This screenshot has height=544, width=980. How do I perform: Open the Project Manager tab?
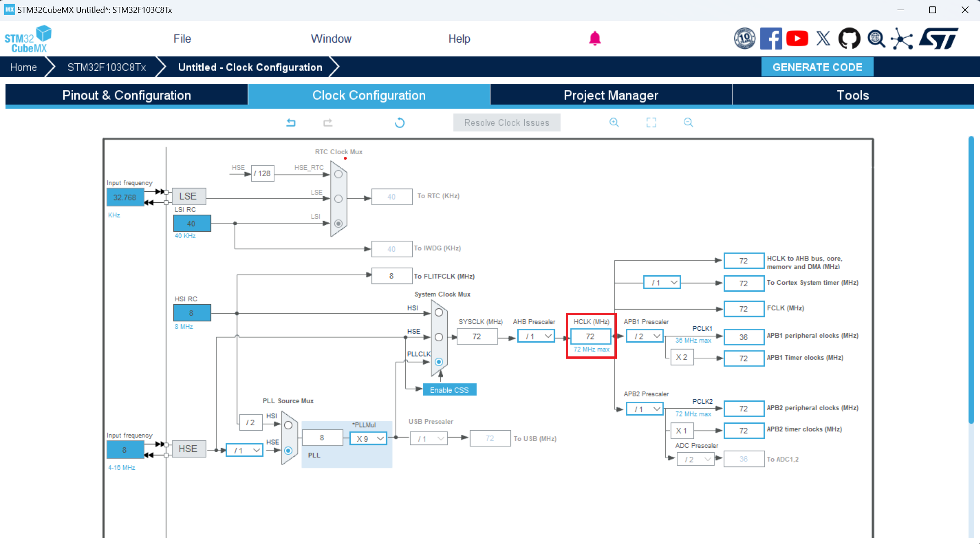[611, 95]
